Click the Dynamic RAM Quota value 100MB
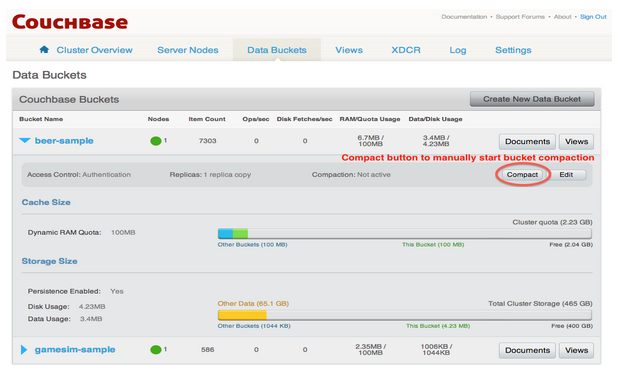 click(x=123, y=233)
